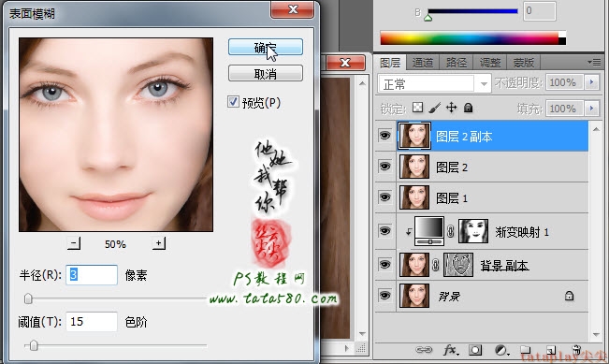Click the 取消 button
The image size is (609, 364).
(x=266, y=73)
